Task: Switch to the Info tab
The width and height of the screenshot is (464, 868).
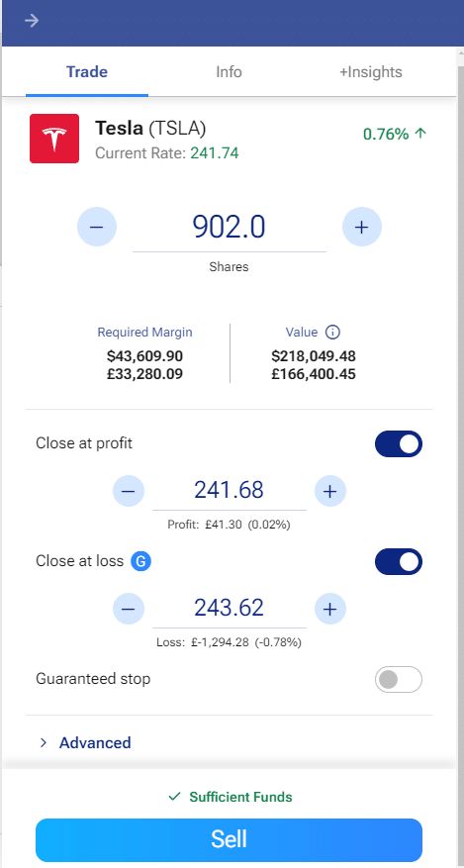Action: tap(229, 72)
